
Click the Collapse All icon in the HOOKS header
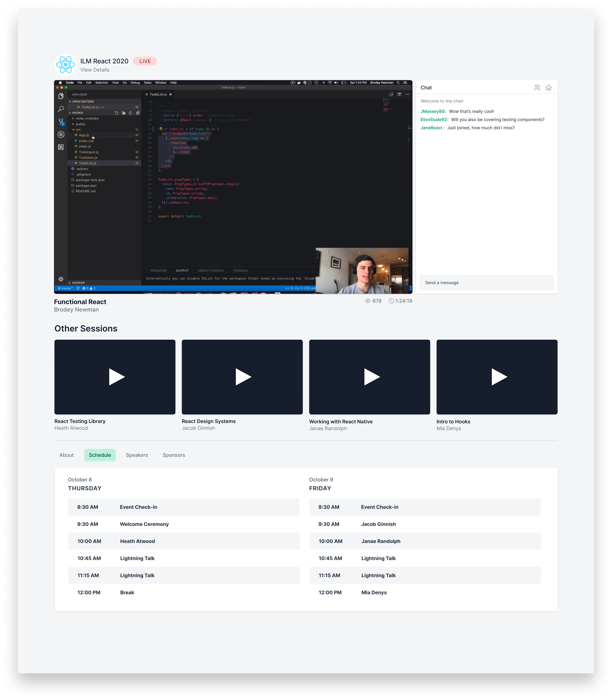click(138, 113)
